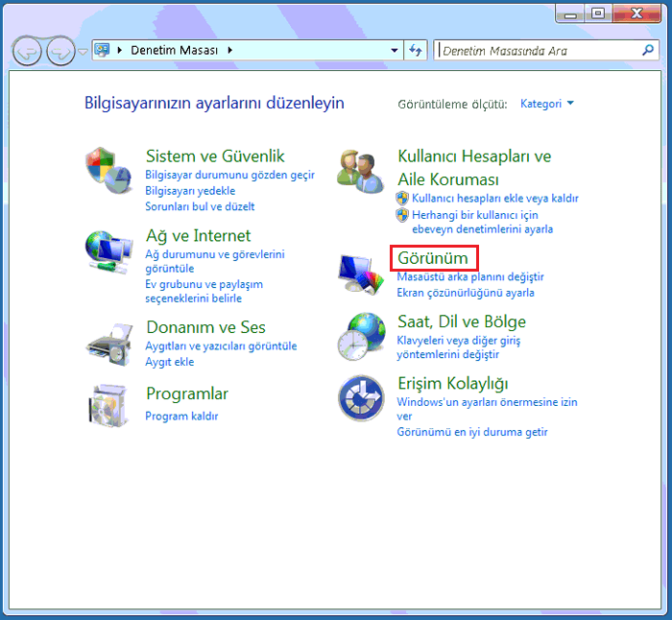Open Saat, Dil ve Bölge category
Viewport: 672px width, 620px height.
[x=462, y=322]
